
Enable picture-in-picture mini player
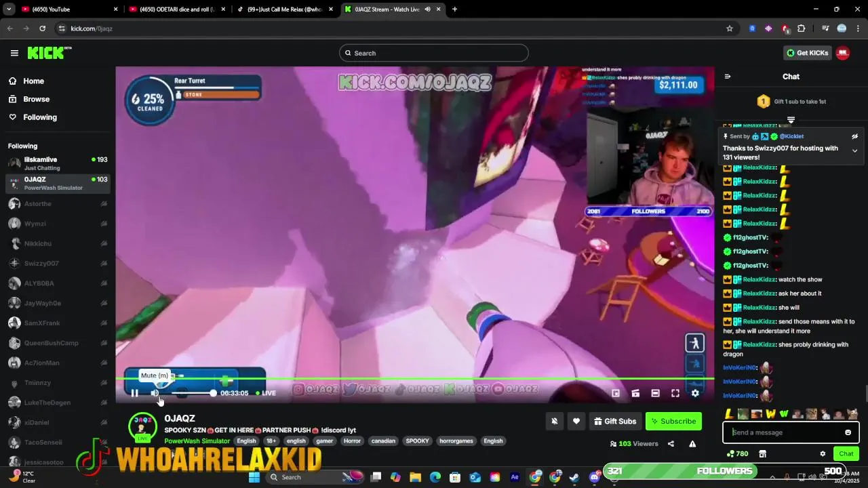pos(616,393)
